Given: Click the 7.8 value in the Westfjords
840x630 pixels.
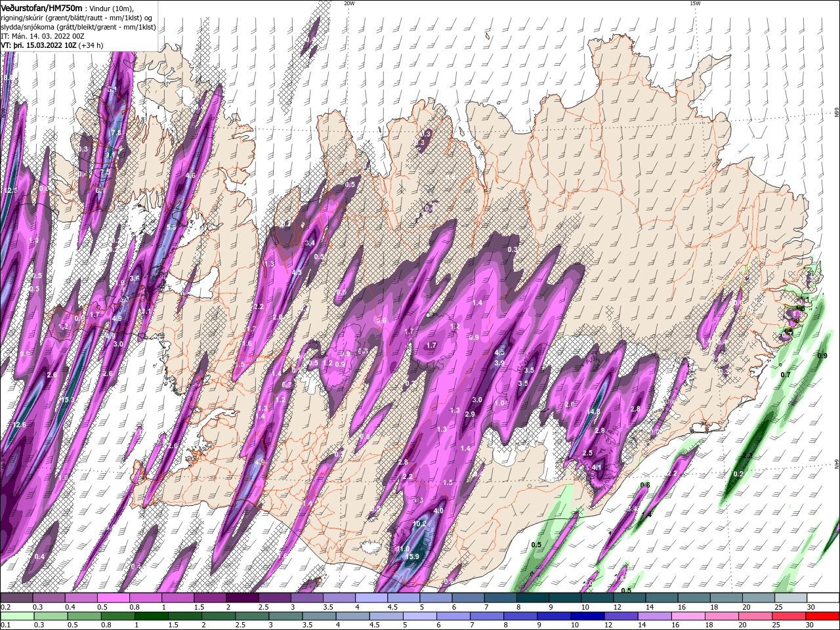Looking at the screenshot, I should pos(116,132).
